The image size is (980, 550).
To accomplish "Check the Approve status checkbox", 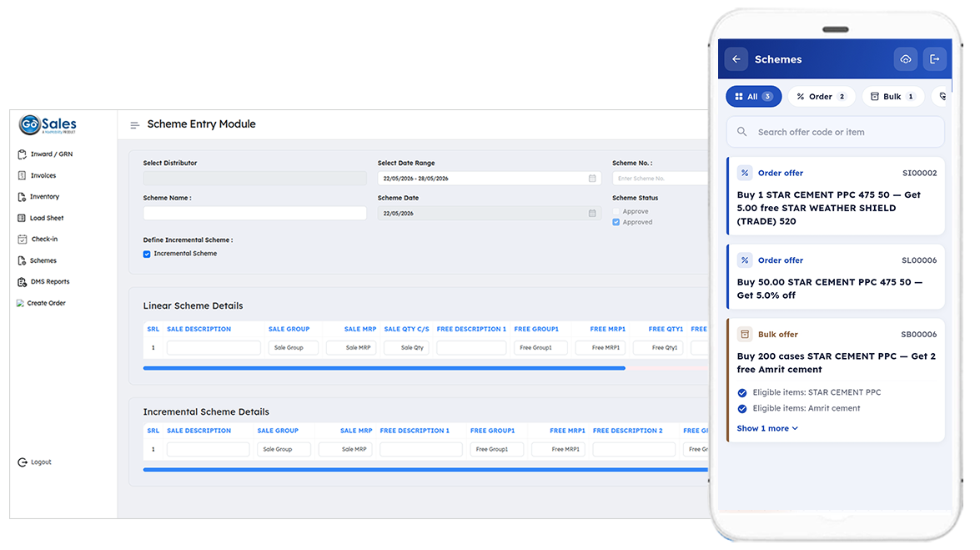I will [616, 211].
